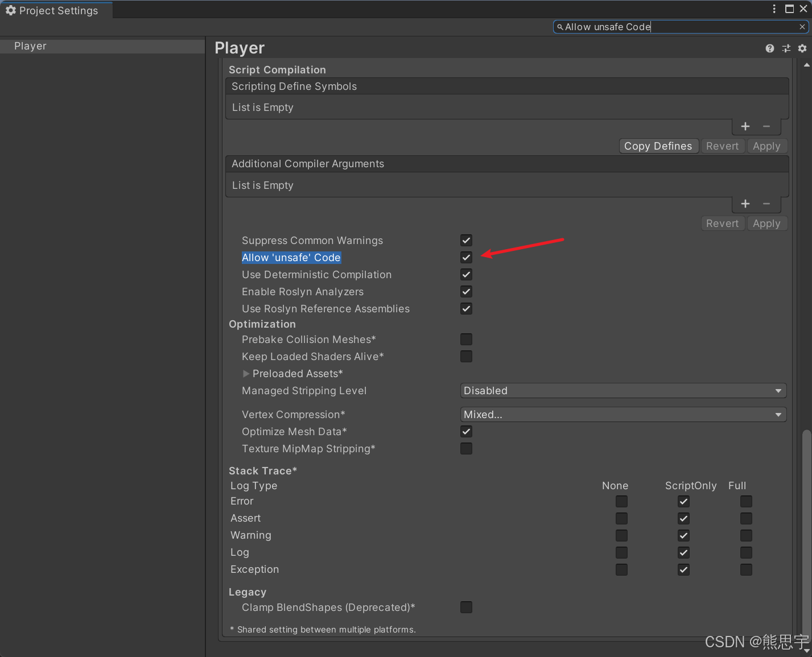This screenshot has width=812, height=657.
Task: Click scrollbar up arrow
Action: [806, 65]
